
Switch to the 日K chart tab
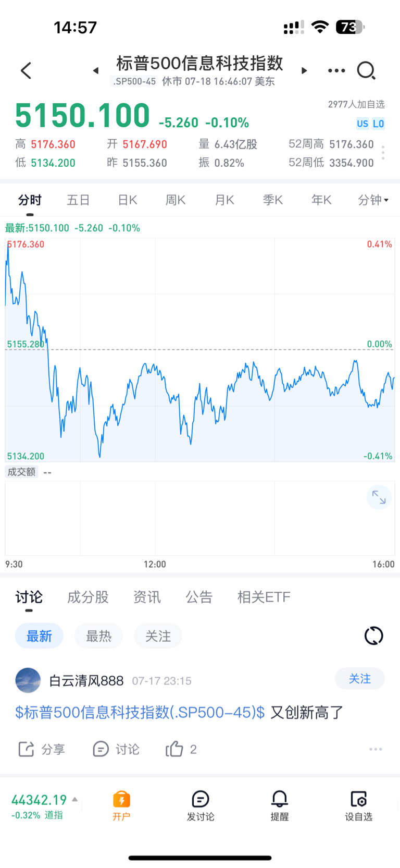(127, 200)
